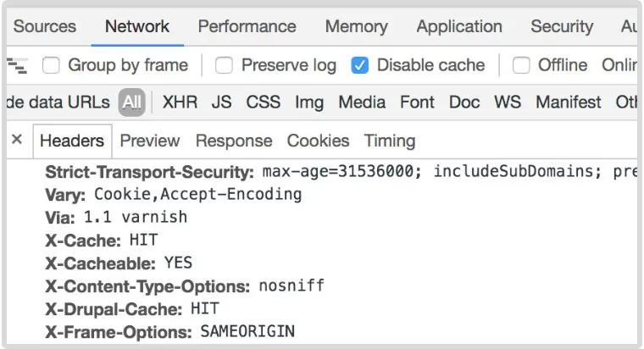
Task: Filter requests by CSS type
Action: [264, 102]
